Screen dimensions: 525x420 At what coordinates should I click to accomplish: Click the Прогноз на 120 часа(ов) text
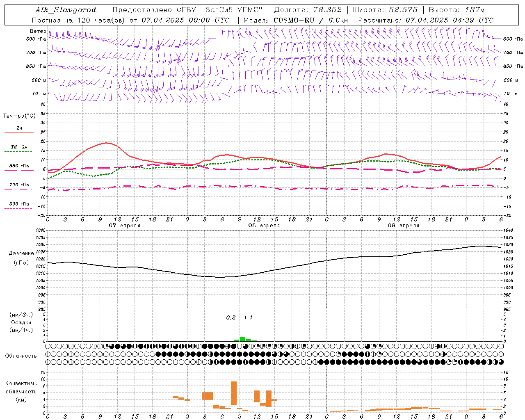(x=78, y=20)
